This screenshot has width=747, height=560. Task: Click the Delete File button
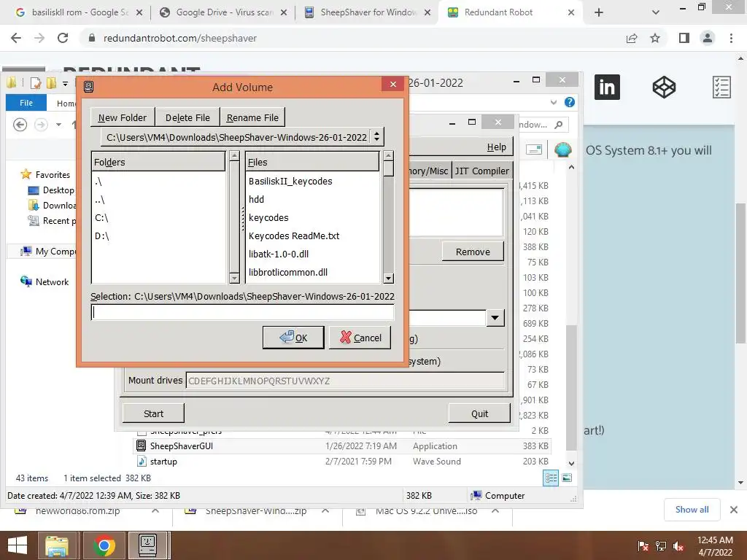[187, 117]
